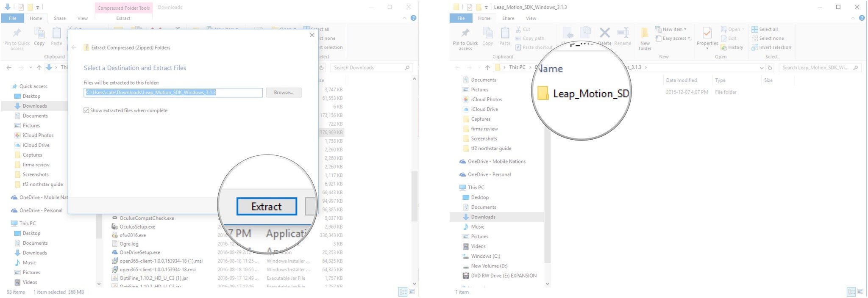This screenshot has height=298, width=868.
Task: Open the Share tab in the Leap_Motion window
Action: [508, 18]
